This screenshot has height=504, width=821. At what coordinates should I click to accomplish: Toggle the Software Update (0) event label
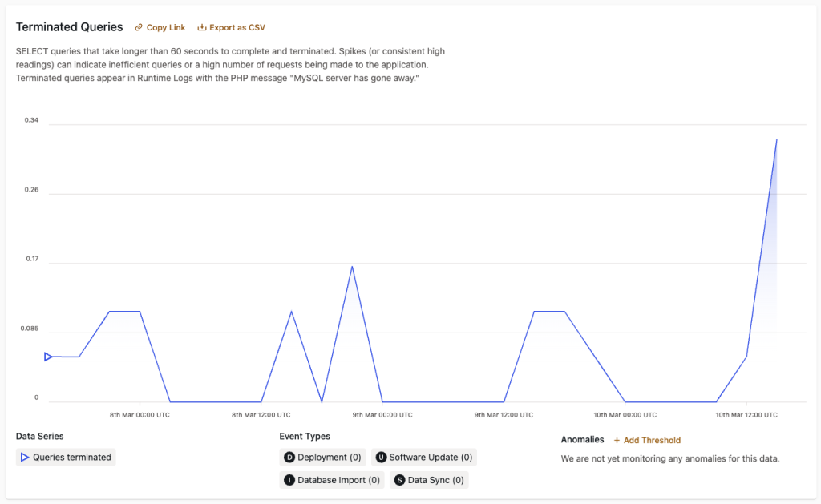[431, 458]
